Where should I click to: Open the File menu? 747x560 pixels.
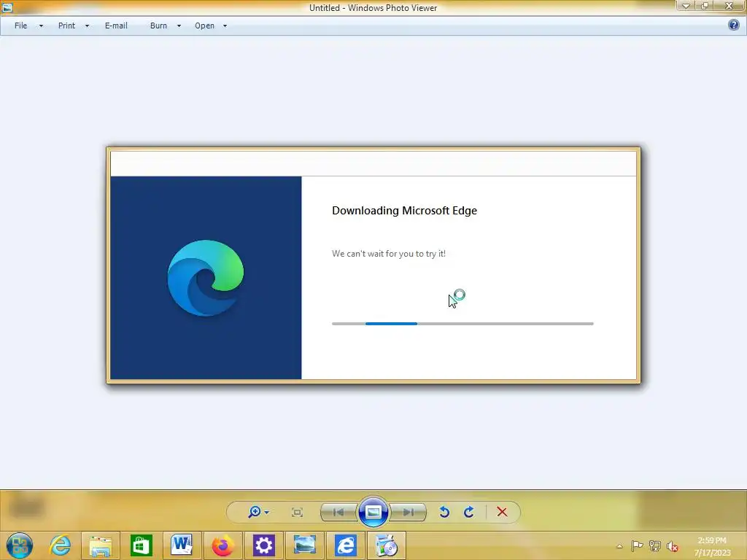point(20,26)
